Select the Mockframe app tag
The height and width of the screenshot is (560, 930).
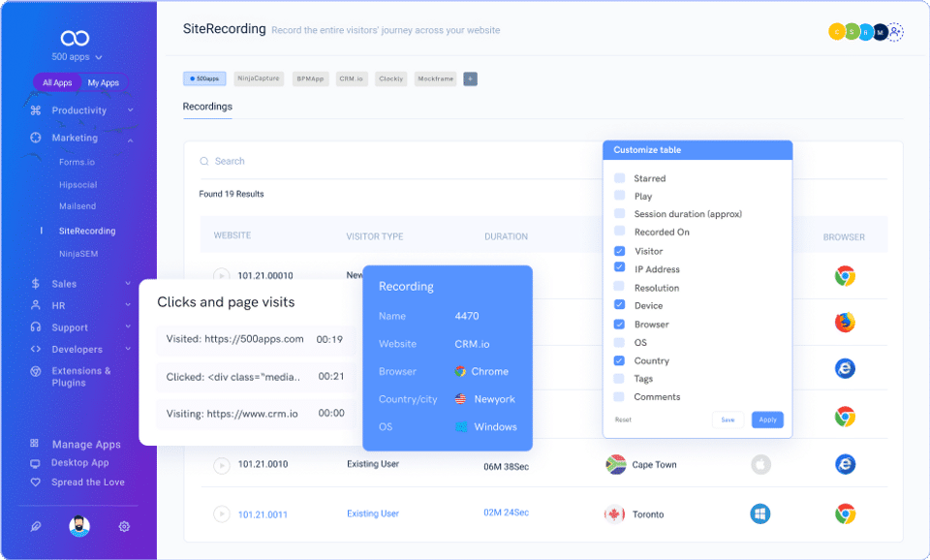[435, 78]
